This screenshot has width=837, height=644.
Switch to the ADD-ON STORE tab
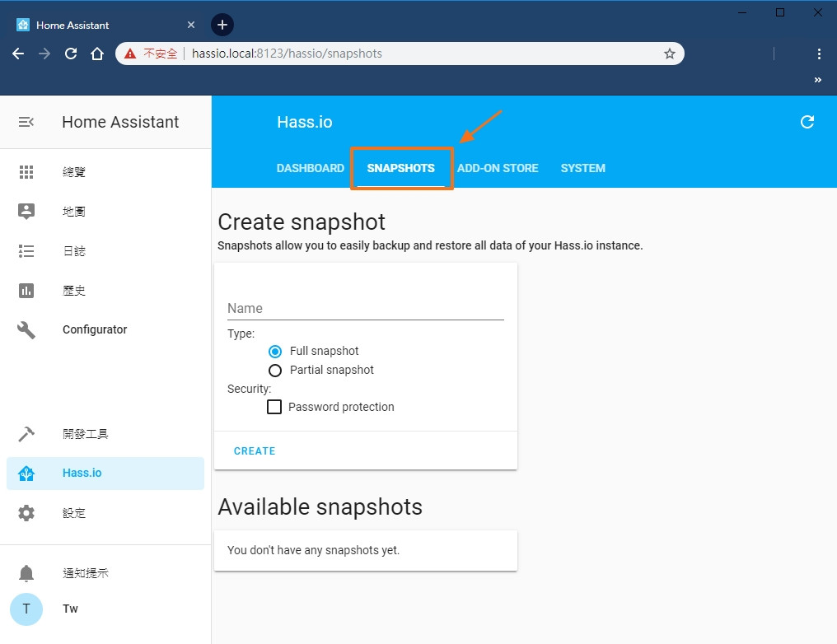coord(498,168)
